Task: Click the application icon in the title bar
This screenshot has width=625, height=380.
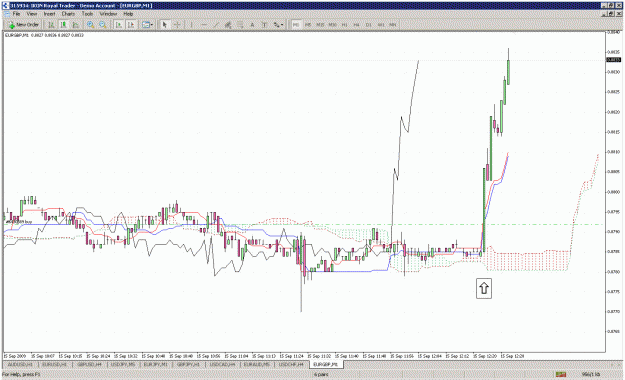Action: click(x=5, y=6)
